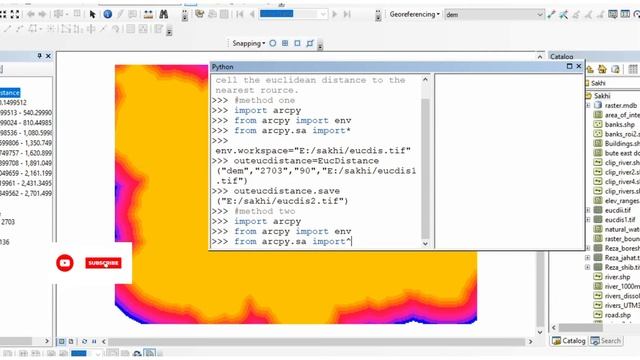The height and width of the screenshot is (360, 640).
Task: Expand eucdis1.tif in Catalog tree
Action: pyautogui.click(x=588, y=220)
